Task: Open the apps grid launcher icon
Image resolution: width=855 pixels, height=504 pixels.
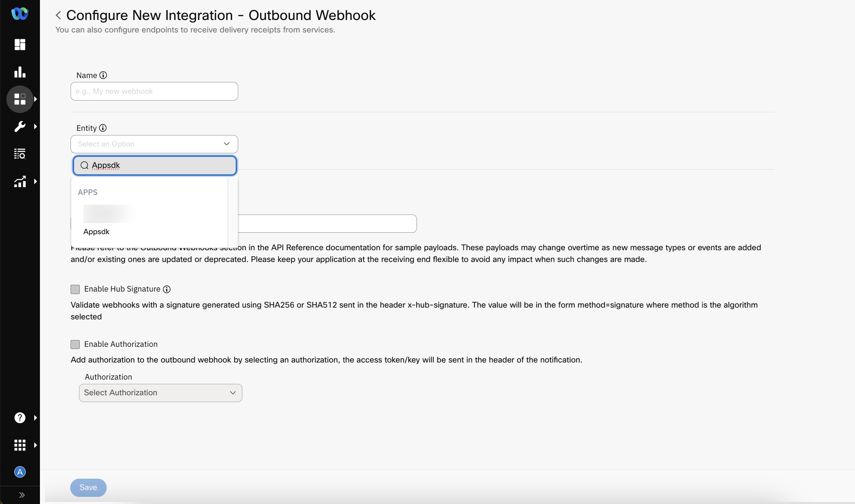Action: click(20, 445)
